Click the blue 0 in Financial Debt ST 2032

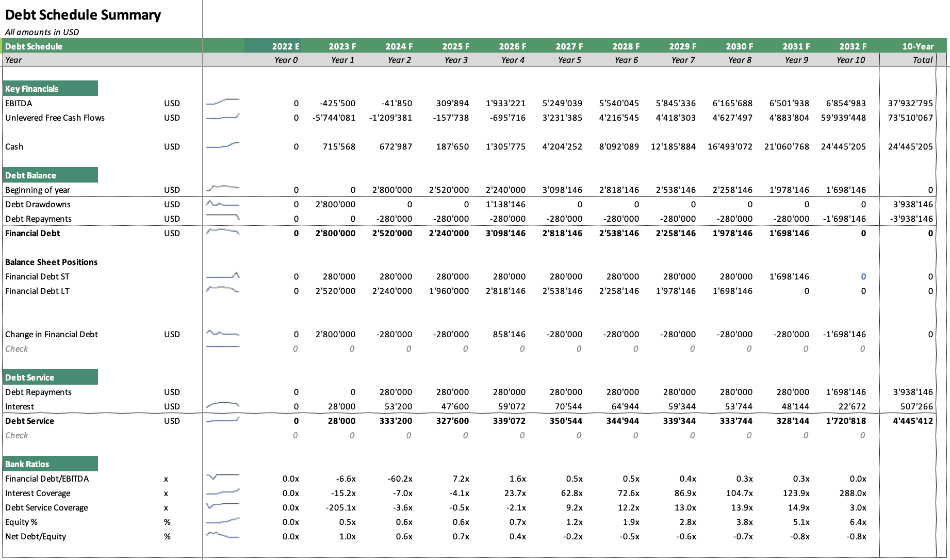[x=863, y=276]
